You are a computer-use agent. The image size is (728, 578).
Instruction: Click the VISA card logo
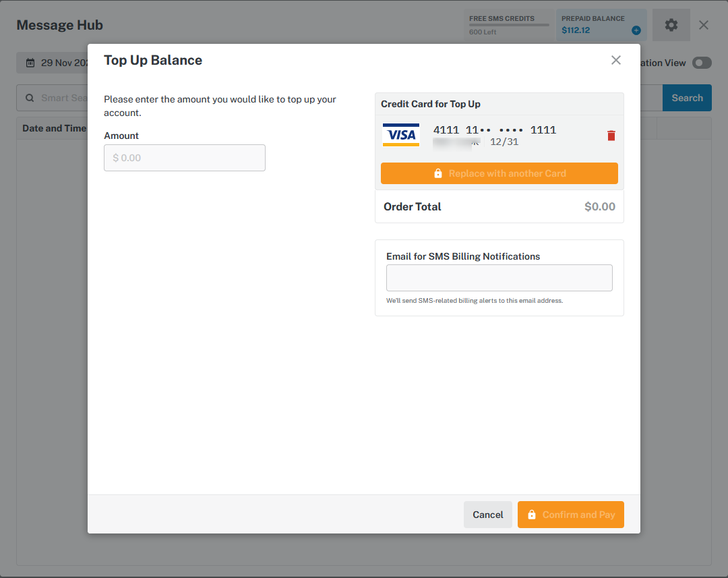(x=401, y=135)
